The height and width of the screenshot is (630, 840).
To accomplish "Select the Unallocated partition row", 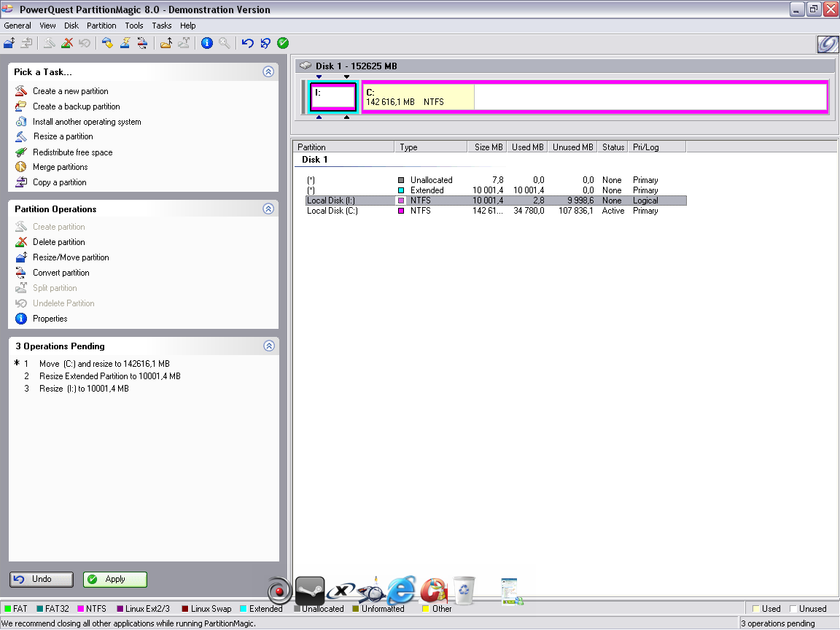I will pos(496,180).
